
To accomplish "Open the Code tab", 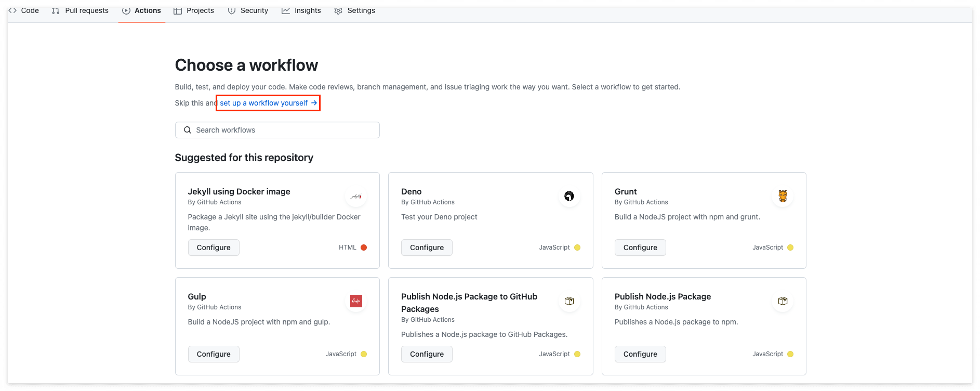I will 23,10.
